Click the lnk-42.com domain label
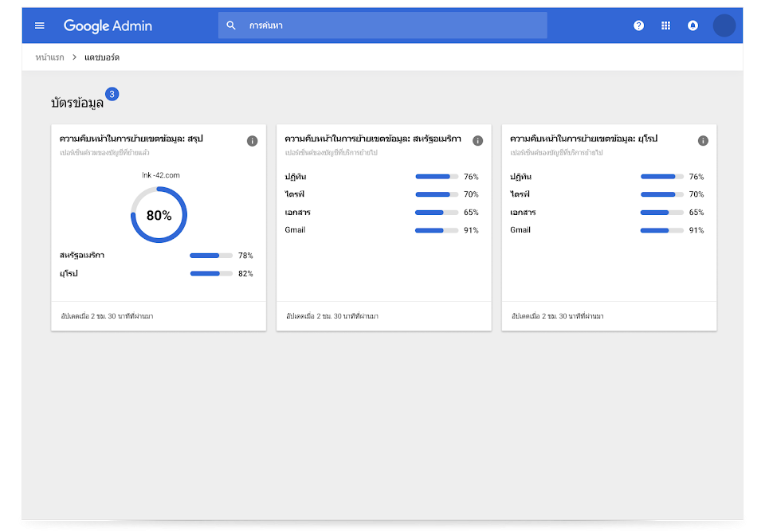The width and height of the screenshot is (765, 532). (161, 174)
